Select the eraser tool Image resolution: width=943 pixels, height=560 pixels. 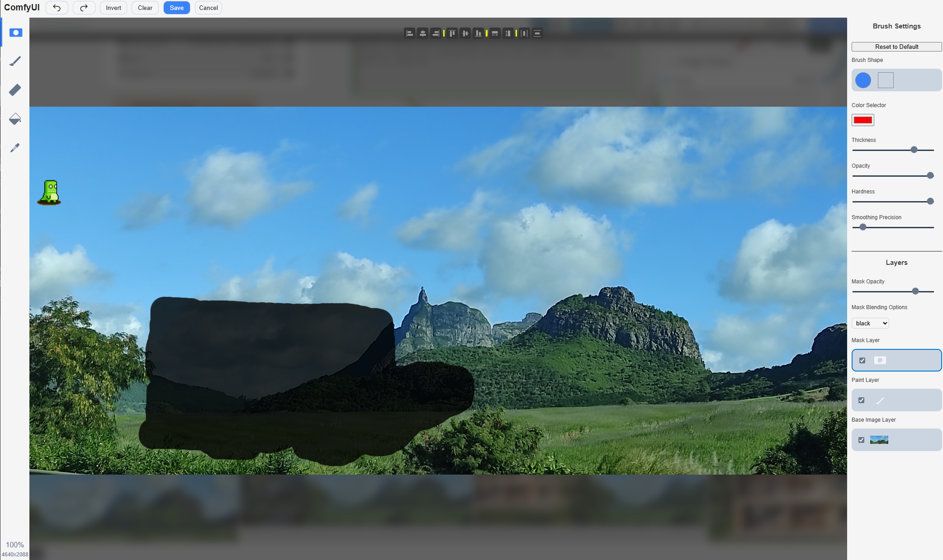(15, 90)
